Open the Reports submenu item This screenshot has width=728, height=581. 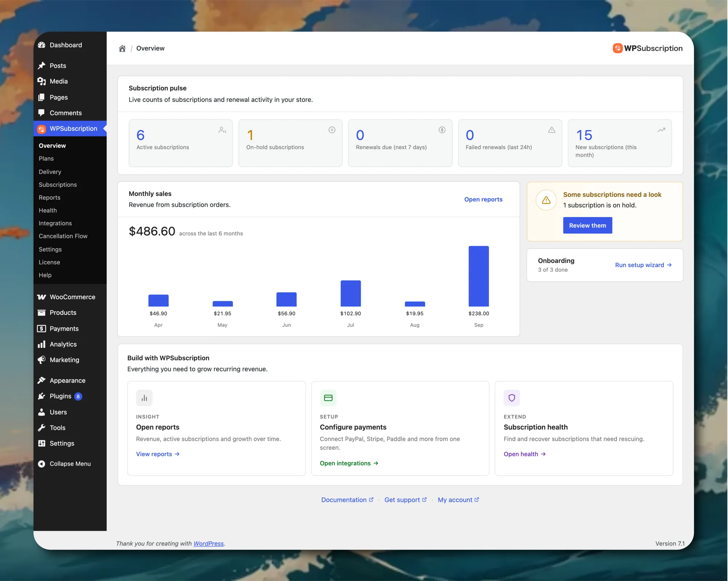[x=50, y=198]
